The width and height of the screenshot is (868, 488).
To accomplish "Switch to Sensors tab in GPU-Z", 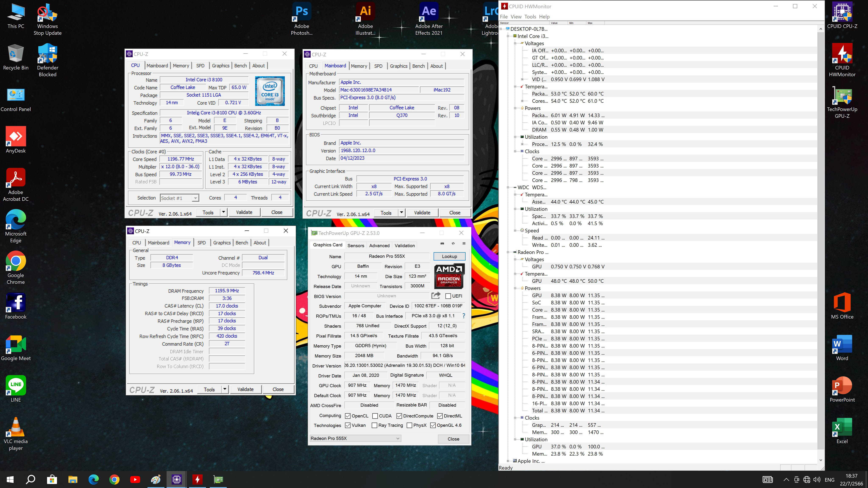I will [x=356, y=245].
